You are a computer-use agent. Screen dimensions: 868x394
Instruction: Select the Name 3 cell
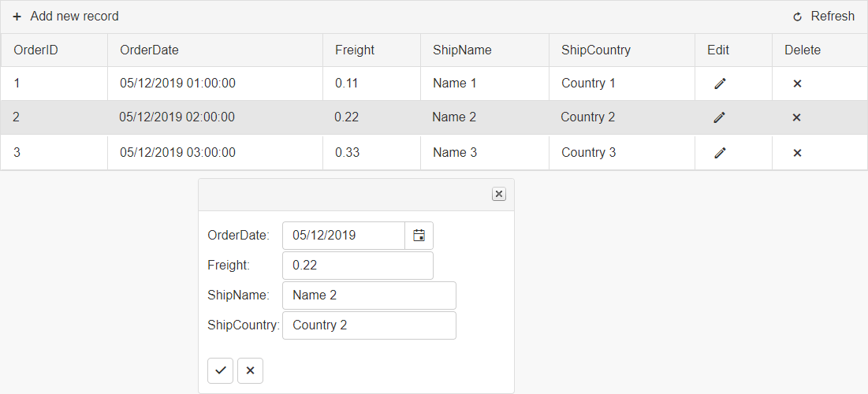point(485,152)
